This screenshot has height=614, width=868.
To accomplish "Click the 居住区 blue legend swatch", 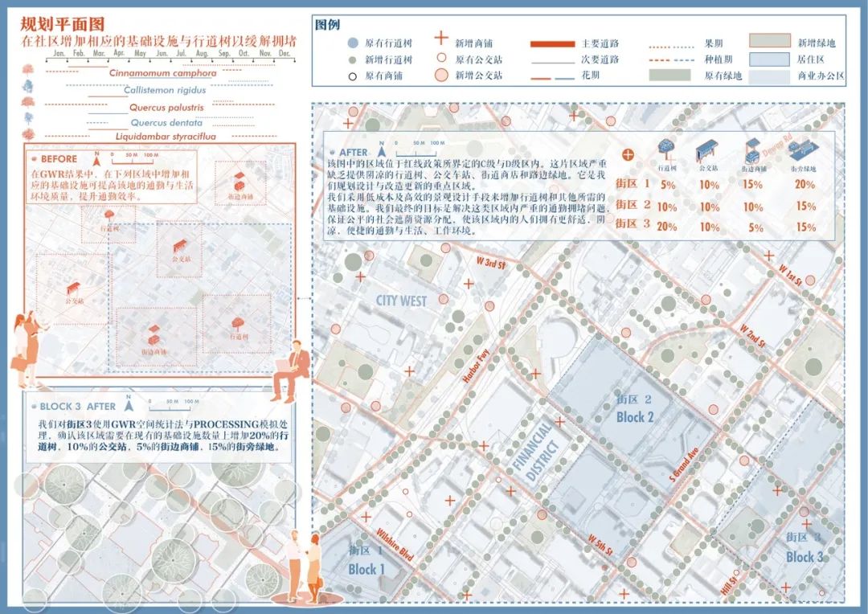I will 768,59.
